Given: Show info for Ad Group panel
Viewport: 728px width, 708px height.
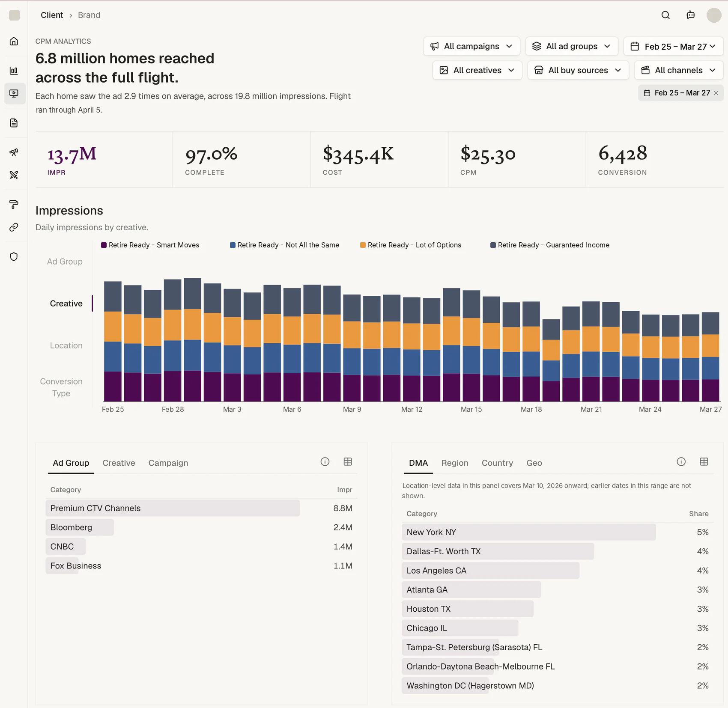Looking at the screenshot, I should pos(325,461).
